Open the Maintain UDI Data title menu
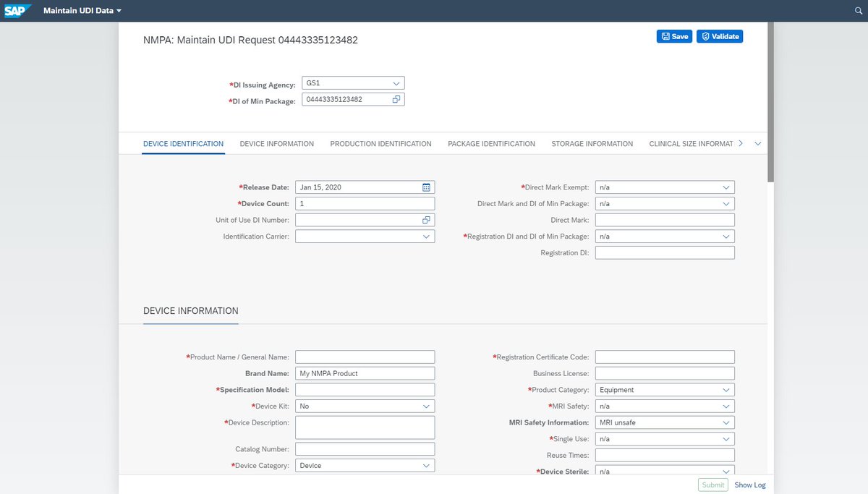 coord(82,11)
